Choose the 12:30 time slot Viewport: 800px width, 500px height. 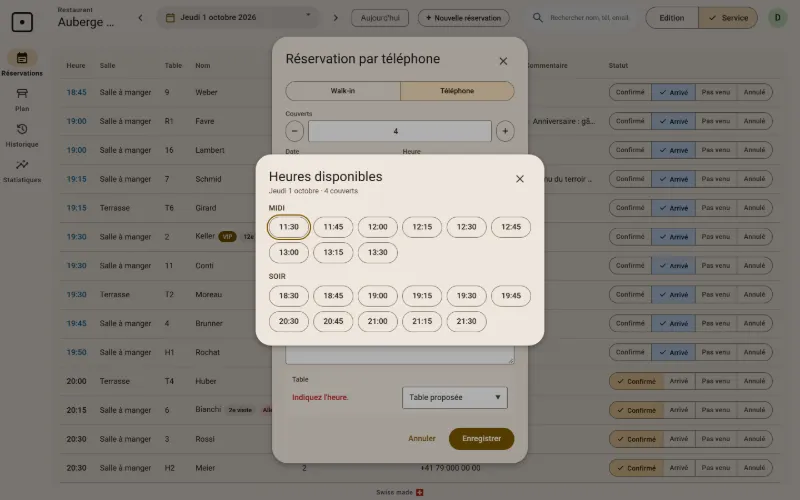click(466, 227)
